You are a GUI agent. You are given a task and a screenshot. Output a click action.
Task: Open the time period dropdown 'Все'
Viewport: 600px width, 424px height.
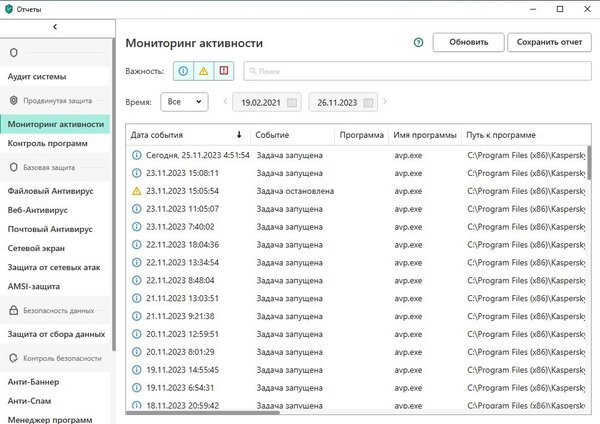184,102
